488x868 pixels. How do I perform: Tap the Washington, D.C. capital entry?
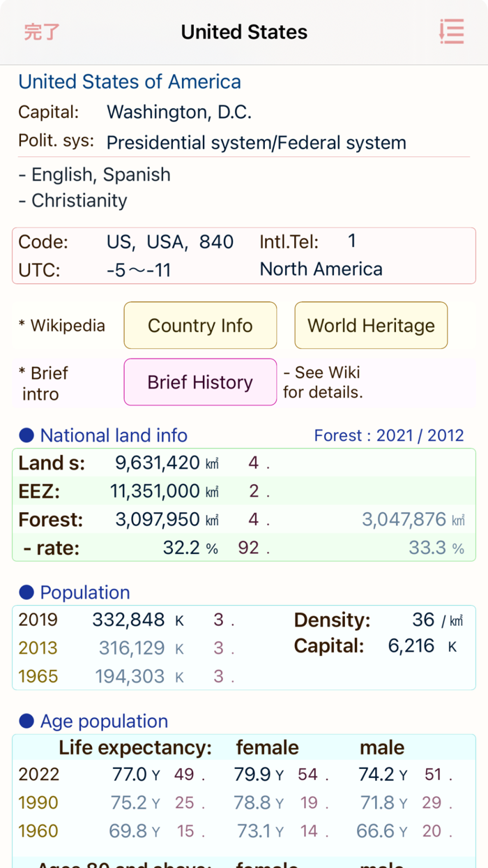click(179, 112)
